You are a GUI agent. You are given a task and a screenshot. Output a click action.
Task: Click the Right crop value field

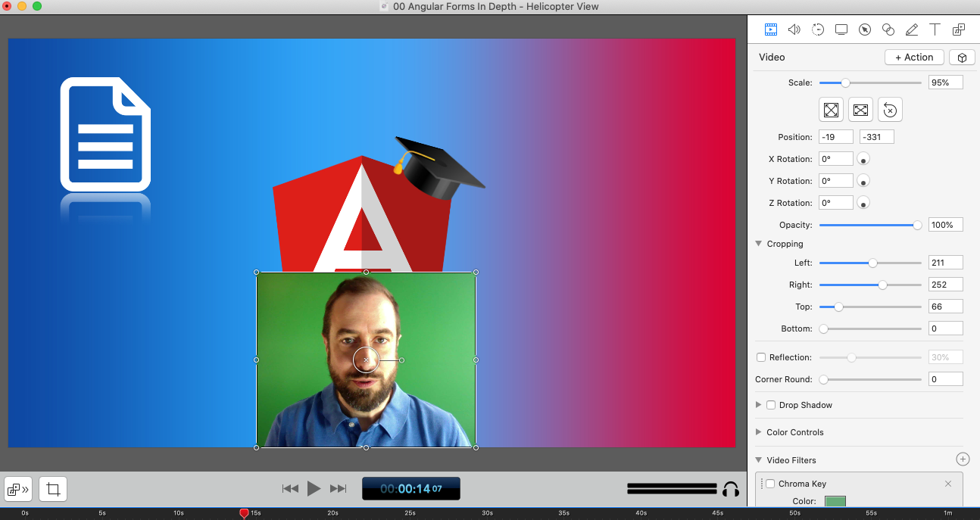point(946,285)
